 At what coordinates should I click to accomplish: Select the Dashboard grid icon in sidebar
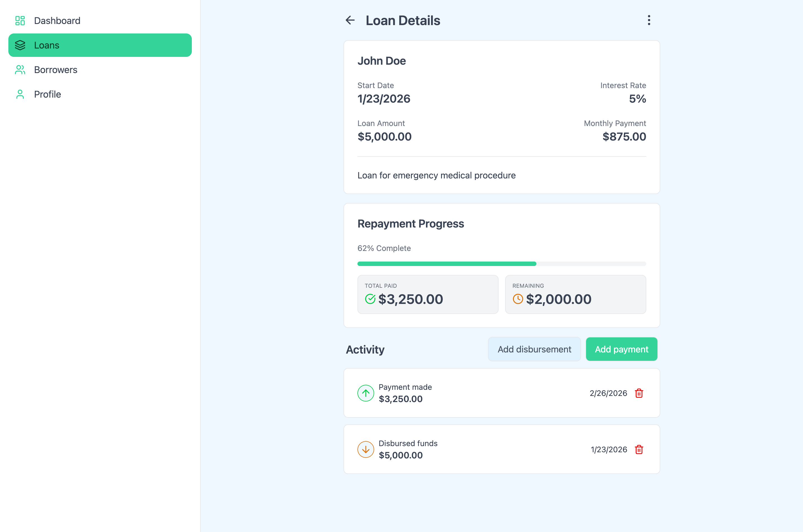pos(20,20)
